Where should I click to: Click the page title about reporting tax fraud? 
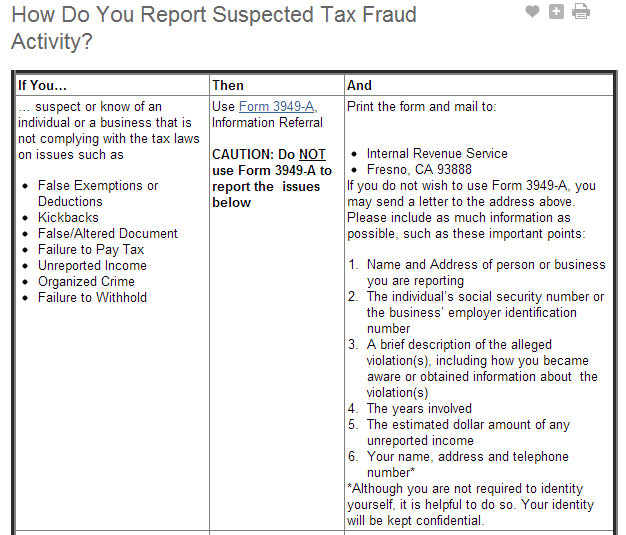point(214,28)
